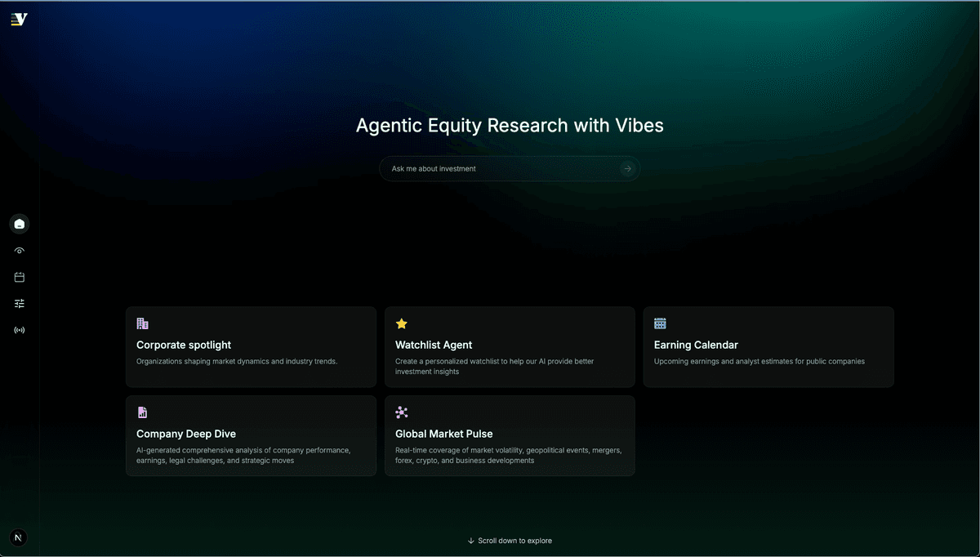Click 'Scroll down to explore' text
The height and width of the screenshot is (557, 980).
click(514, 541)
